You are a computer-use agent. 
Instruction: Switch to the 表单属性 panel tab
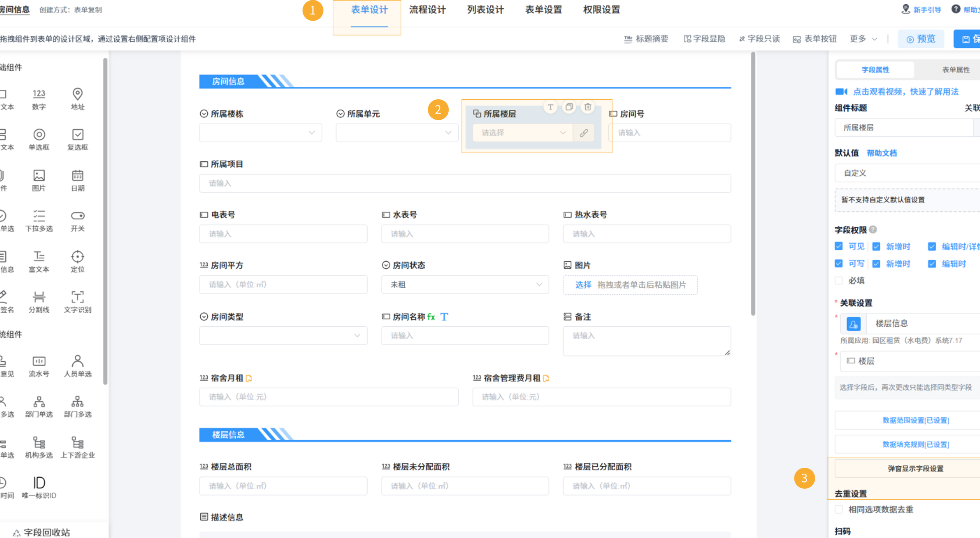pyautogui.click(x=956, y=69)
